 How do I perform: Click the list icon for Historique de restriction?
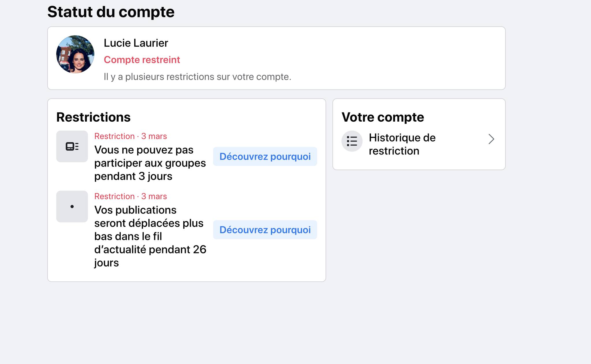click(352, 141)
